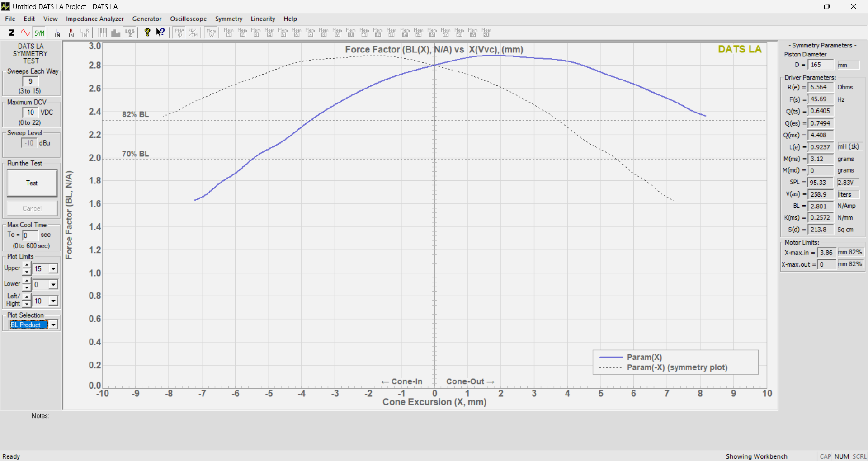Decrease Lower plot limit with down arrow
The height and width of the screenshot is (461, 868).
[x=27, y=288]
